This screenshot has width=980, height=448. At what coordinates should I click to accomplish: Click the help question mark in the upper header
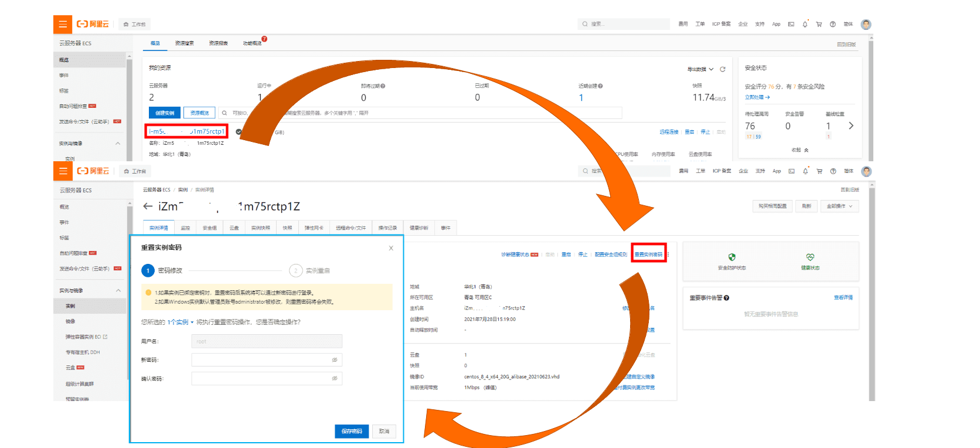coord(832,24)
